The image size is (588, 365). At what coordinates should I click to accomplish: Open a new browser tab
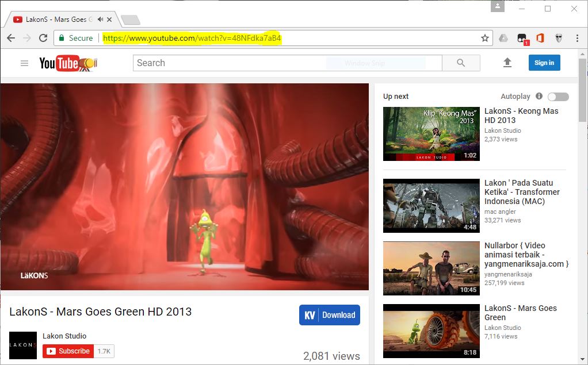pos(131,20)
